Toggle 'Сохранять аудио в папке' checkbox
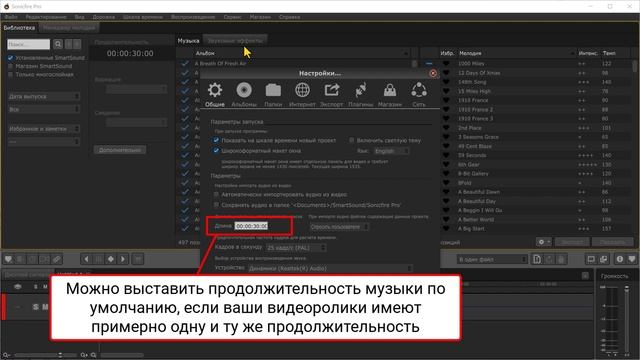 point(216,205)
